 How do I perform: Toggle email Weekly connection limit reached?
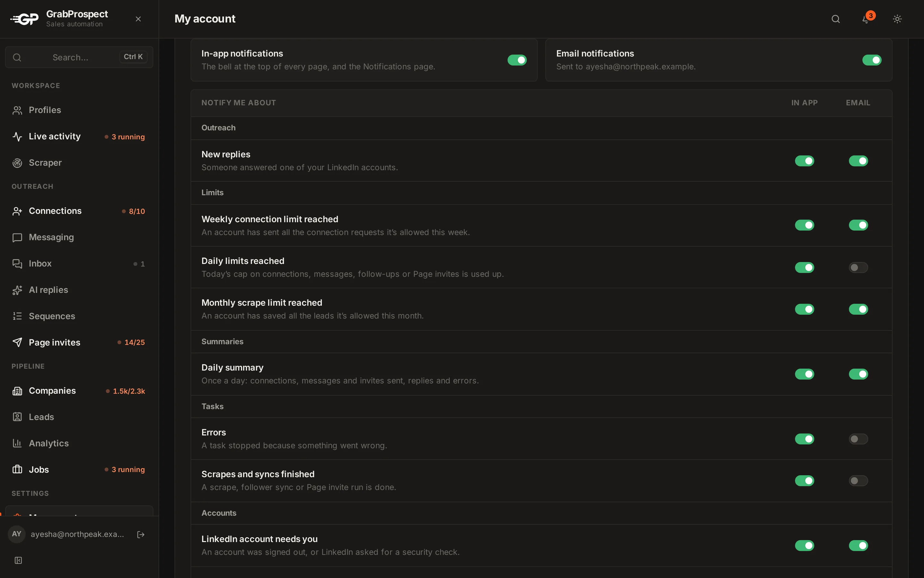(x=858, y=225)
